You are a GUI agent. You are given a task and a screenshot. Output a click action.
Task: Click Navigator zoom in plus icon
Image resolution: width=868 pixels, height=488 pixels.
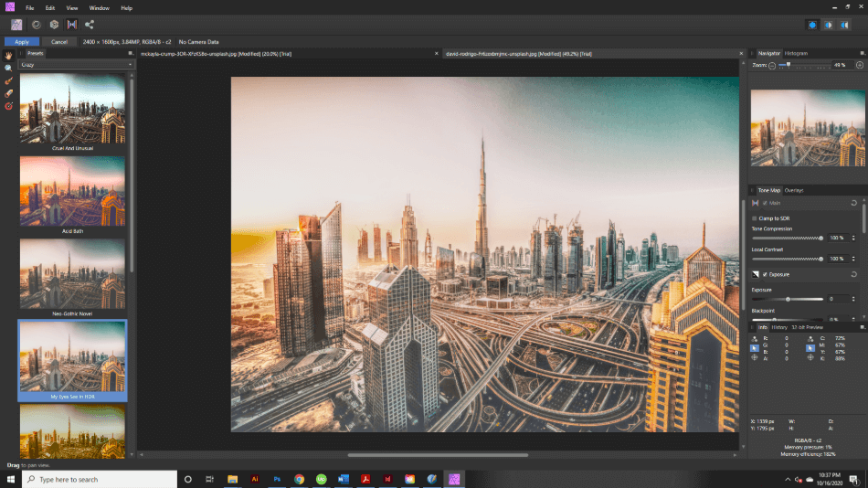point(860,66)
